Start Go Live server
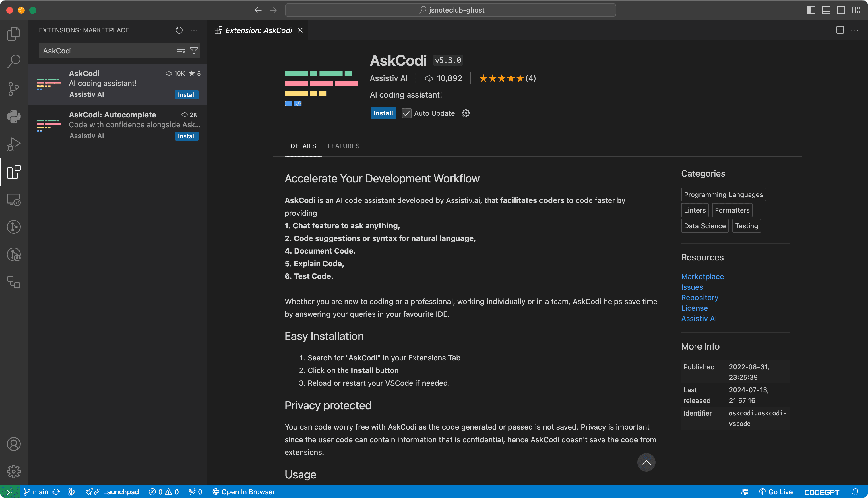Screen dimensions: 868x498 [x=776, y=492]
